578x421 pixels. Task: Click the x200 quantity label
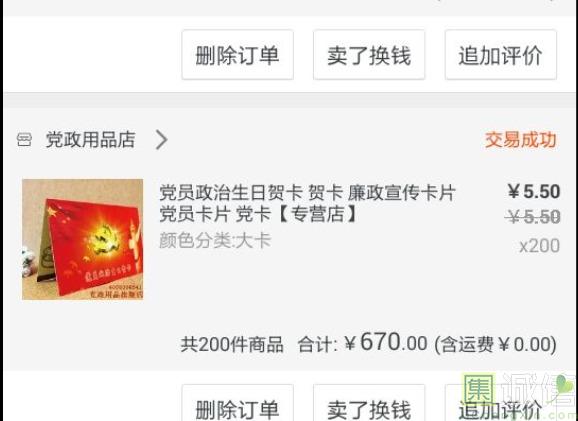pos(540,246)
